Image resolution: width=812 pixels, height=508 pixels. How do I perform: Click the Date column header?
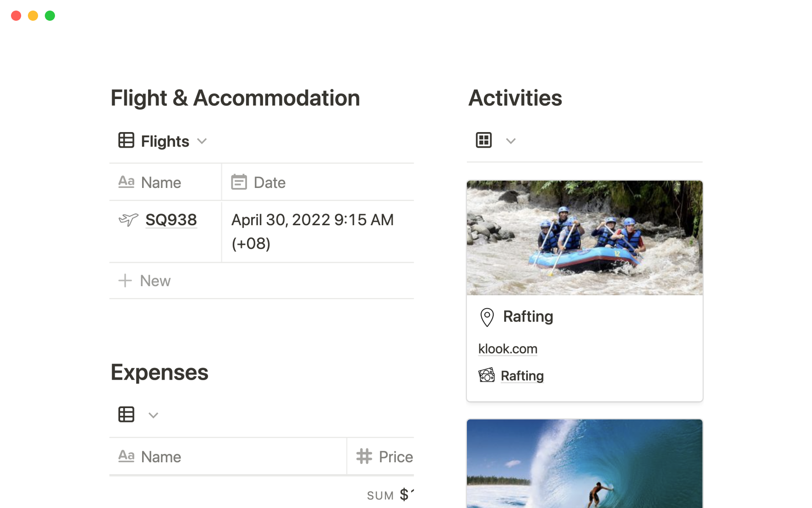(x=270, y=182)
